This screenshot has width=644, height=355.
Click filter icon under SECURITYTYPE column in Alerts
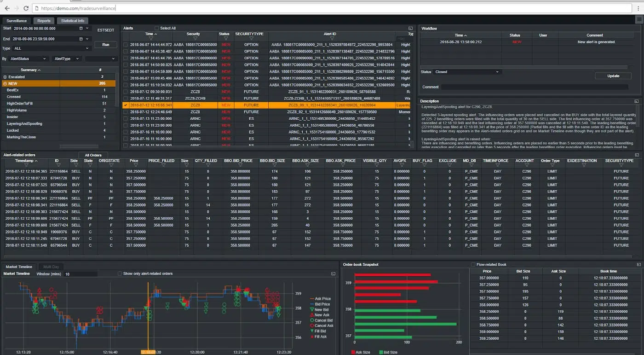click(x=249, y=39)
